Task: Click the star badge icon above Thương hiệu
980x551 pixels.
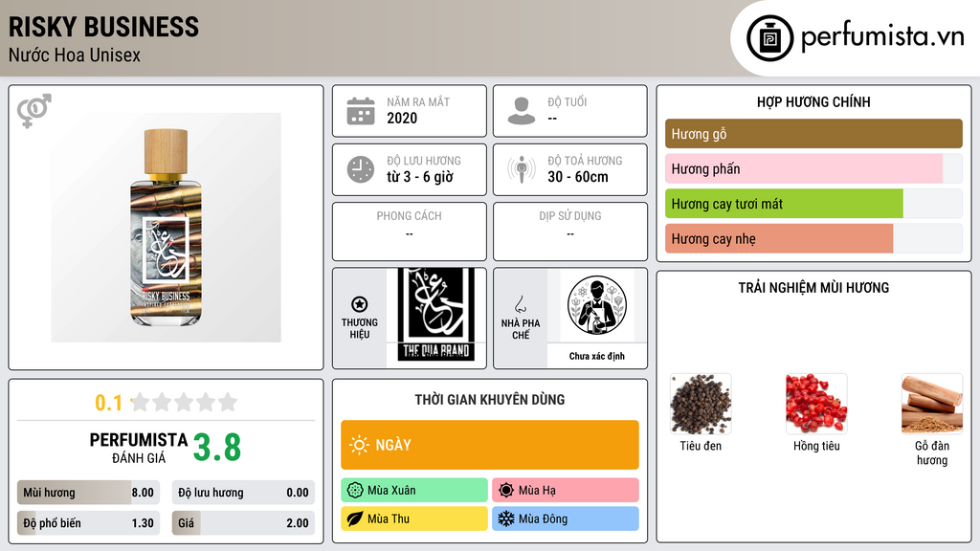Action: (360, 304)
